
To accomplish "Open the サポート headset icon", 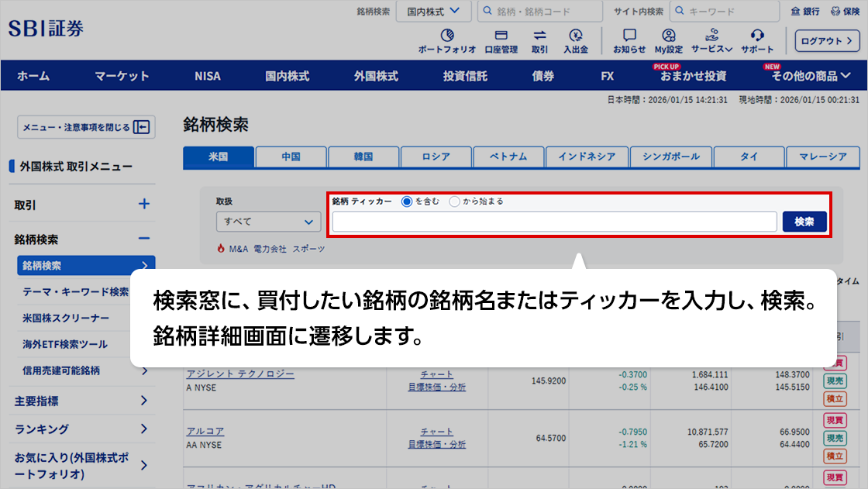I will 757,36.
